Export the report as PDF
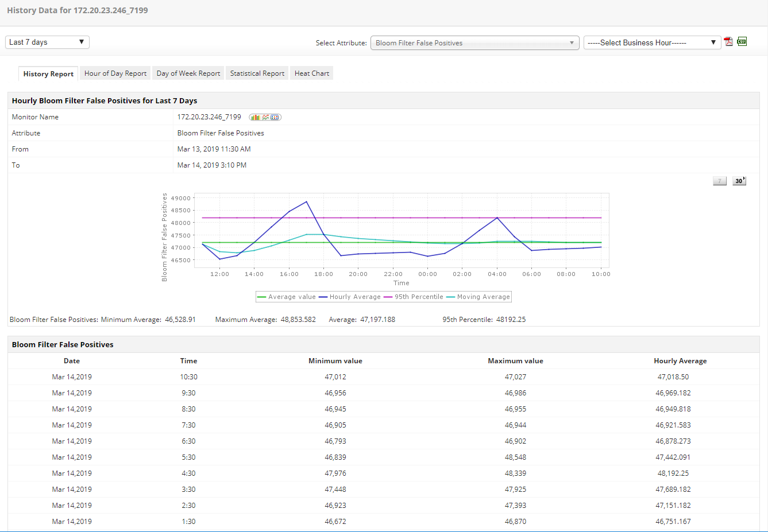The height and width of the screenshot is (532, 768). point(728,42)
